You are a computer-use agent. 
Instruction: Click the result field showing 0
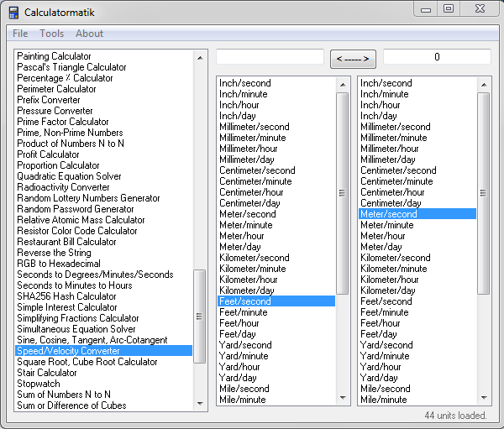(437, 57)
